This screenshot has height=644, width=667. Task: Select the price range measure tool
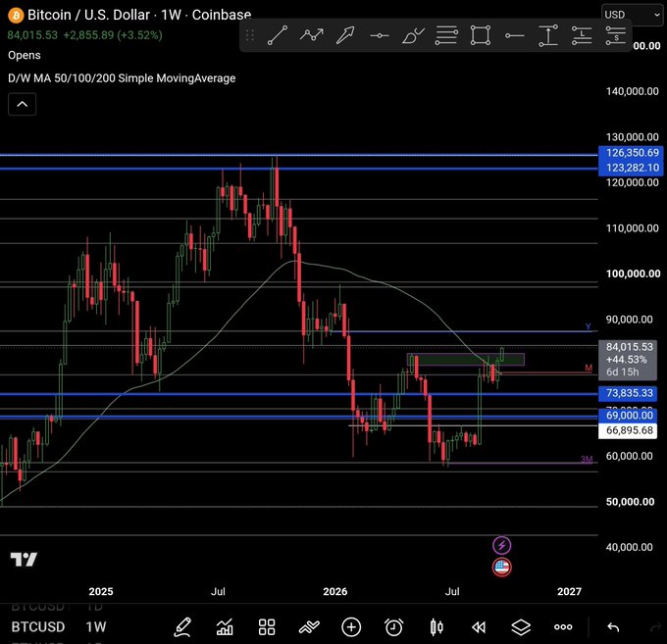[548, 35]
